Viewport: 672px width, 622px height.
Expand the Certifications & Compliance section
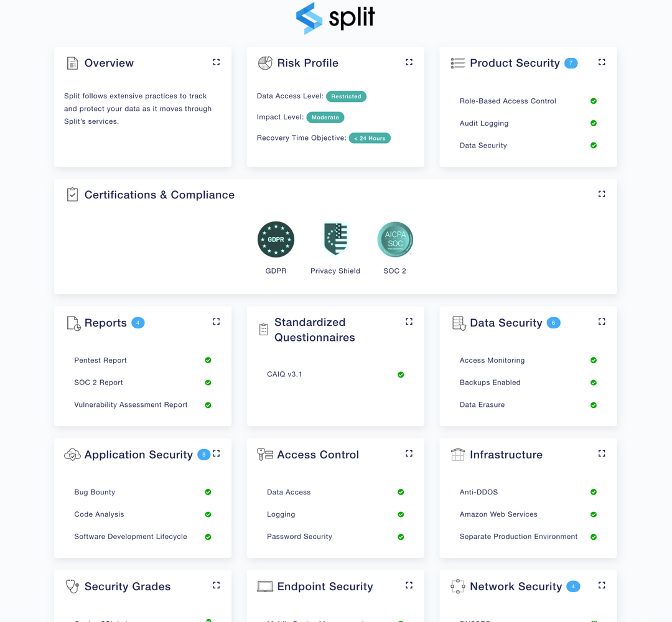(x=602, y=194)
